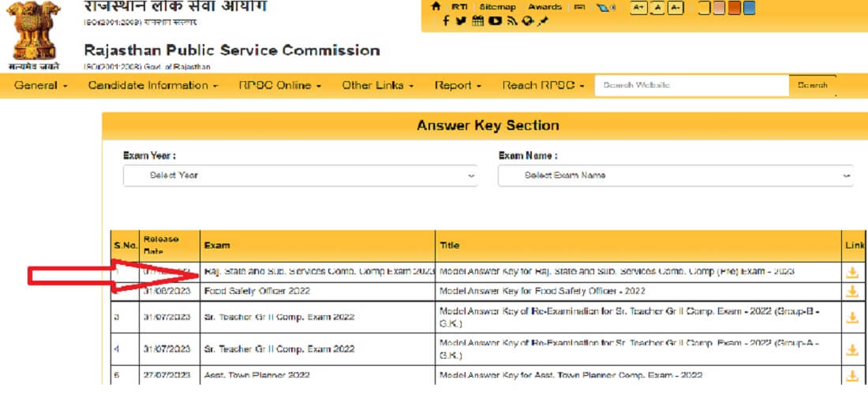Screen dimensions: 868x413
Task: Click Asst. Town Planner 2022 exam cell
Action: coord(318,375)
